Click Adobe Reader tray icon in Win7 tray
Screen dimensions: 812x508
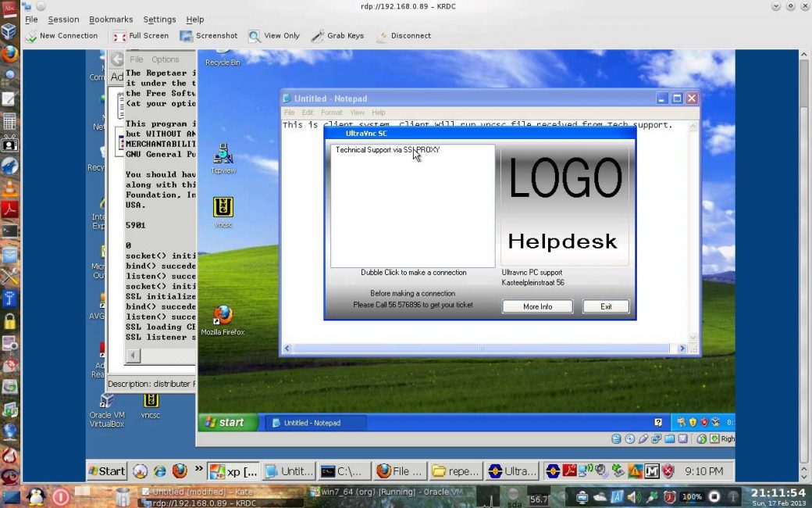(570, 470)
